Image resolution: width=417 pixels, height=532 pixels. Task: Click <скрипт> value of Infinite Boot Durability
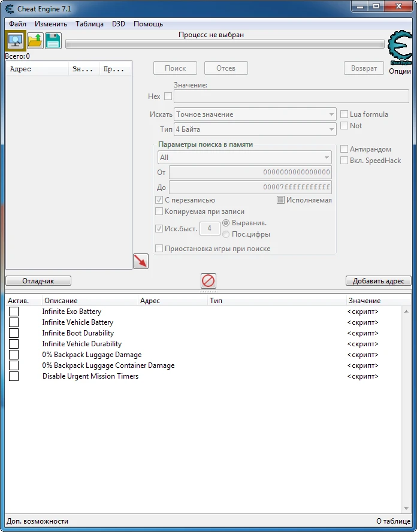[362, 333]
